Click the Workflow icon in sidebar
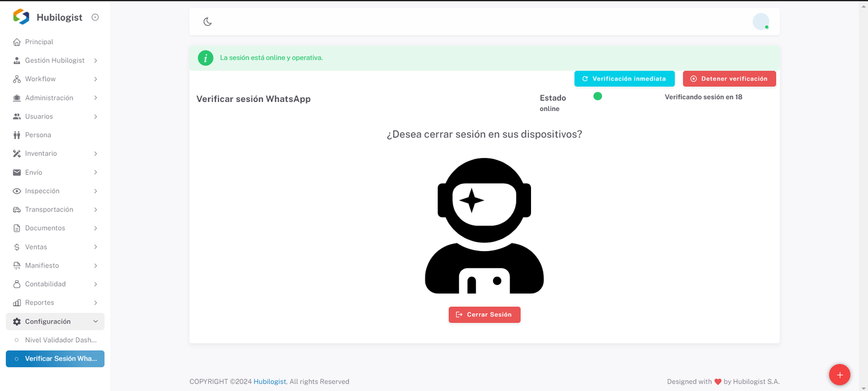Screen dimensions: 868x391 (16, 79)
